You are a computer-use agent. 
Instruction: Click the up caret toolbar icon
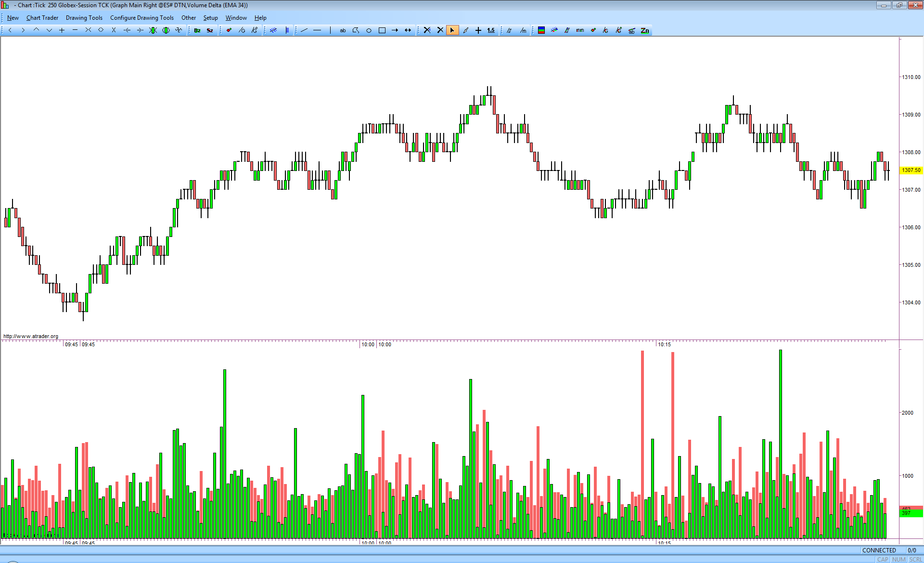(36, 30)
